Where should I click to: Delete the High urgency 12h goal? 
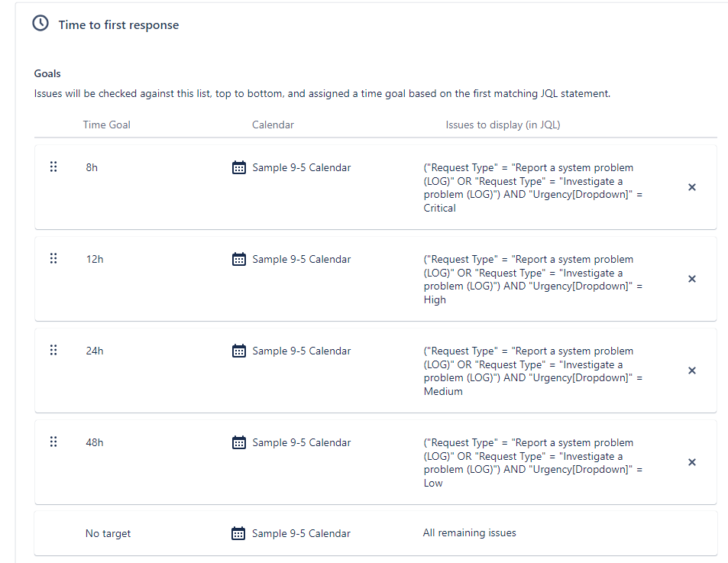pos(692,279)
